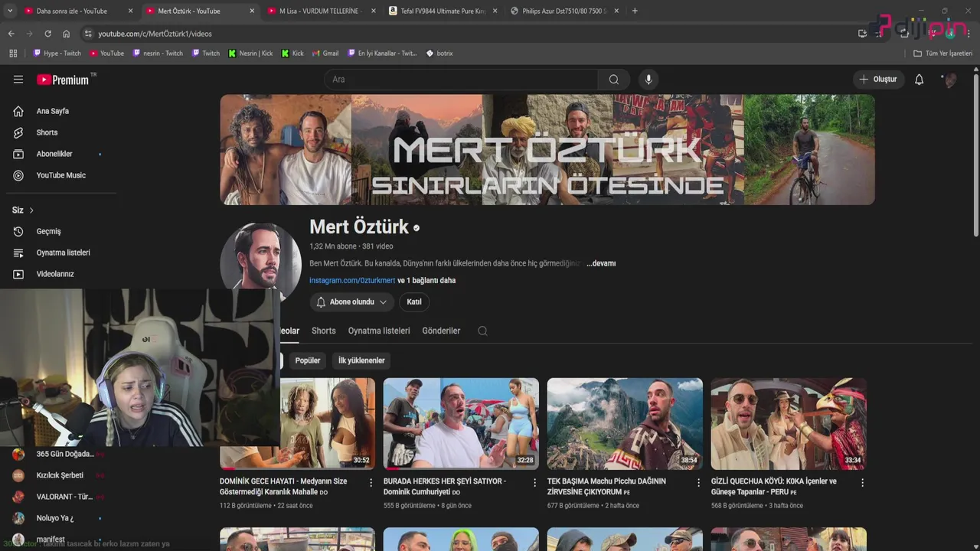
Task: Switch to Philips Azur browser tab
Action: pyautogui.click(x=565, y=11)
